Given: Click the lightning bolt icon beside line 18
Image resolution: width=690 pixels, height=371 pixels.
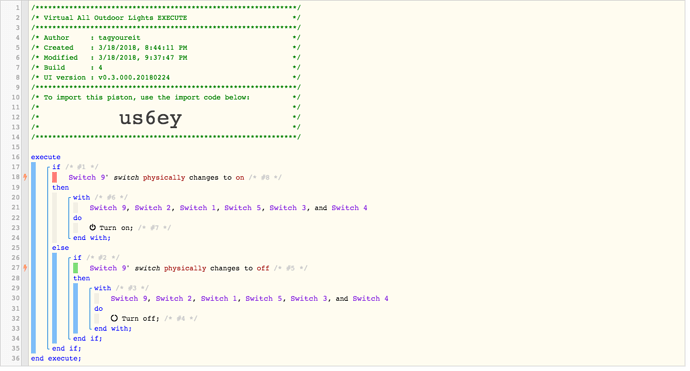Looking at the screenshot, I should (25, 177).
